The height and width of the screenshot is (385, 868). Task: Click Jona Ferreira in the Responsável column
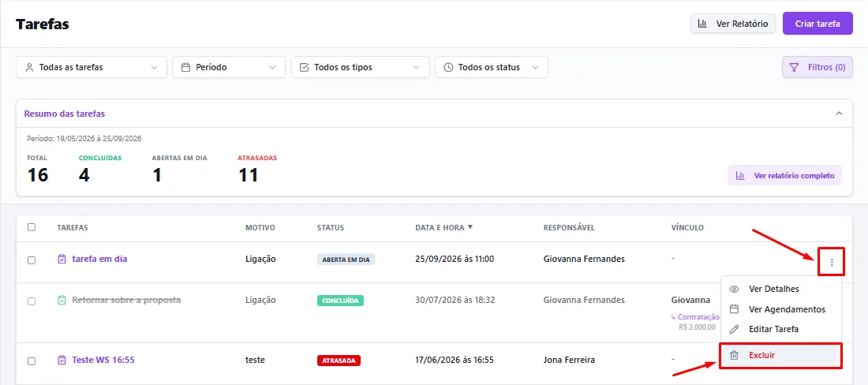[570, 360]
